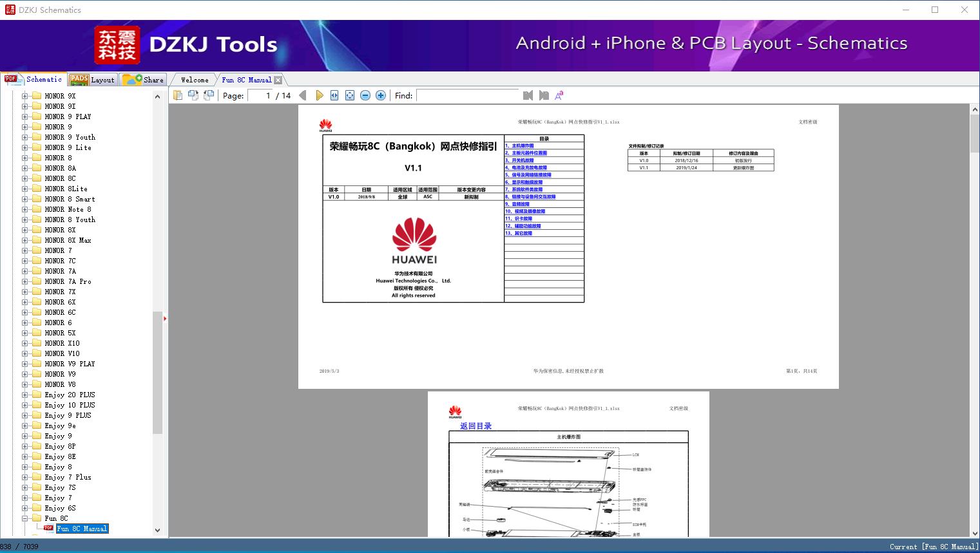Fit the page to width
Screen dimensions: 980x553
tap(334, 95)
